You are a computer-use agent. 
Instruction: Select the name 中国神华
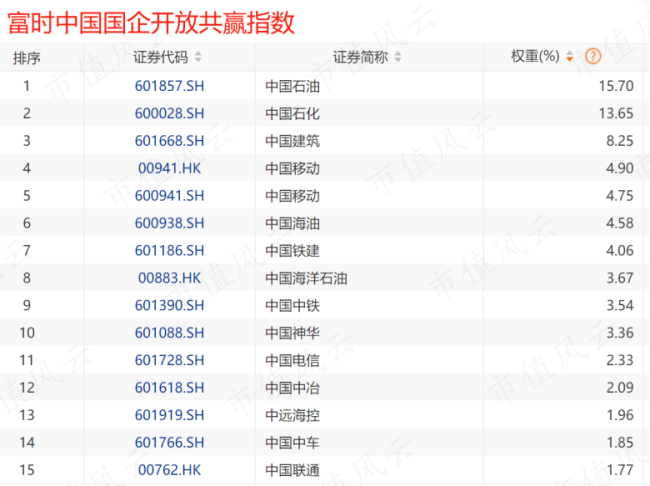pos(293,333)
